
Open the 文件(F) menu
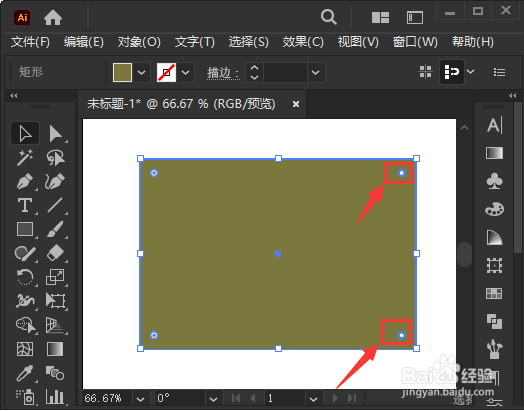click(x=30, y=42)
